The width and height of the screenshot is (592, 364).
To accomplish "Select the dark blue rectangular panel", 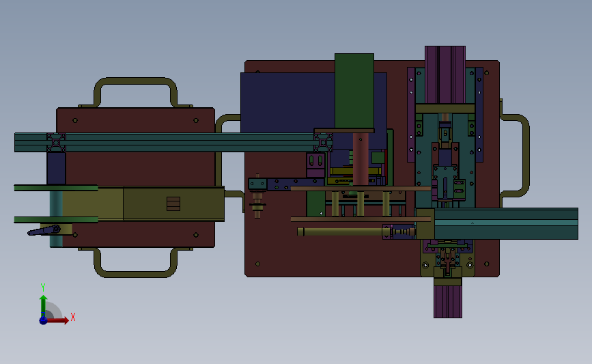I will pos(287,102).
